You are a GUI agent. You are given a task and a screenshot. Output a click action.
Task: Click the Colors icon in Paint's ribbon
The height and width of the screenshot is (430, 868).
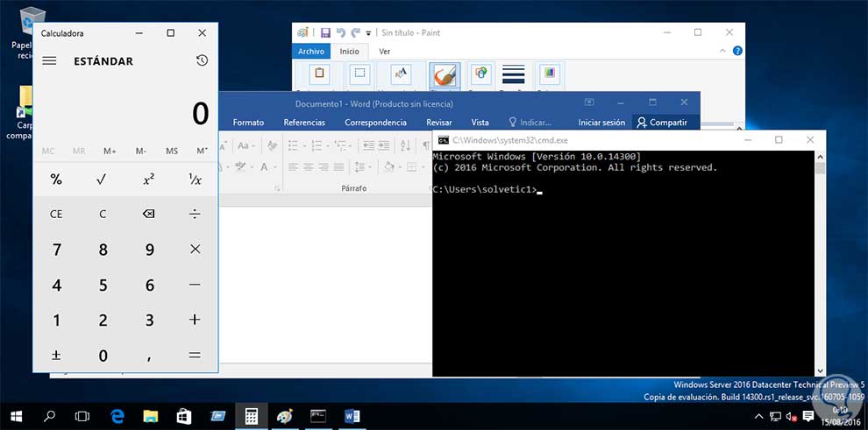[x=549, y=74]
